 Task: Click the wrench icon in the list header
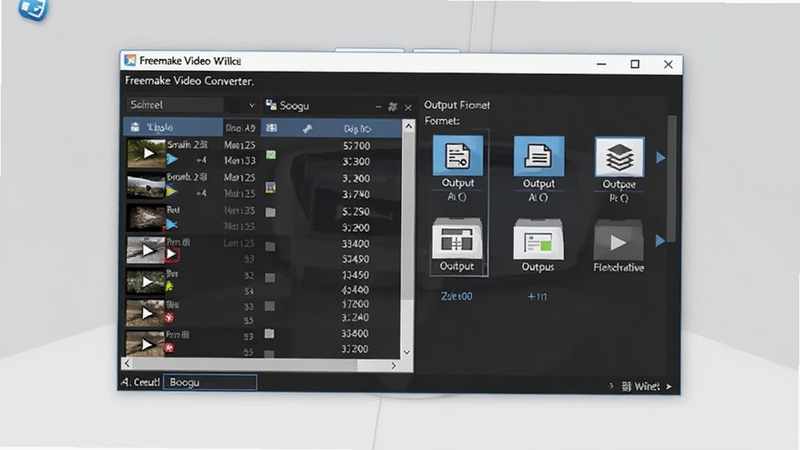pyautogui.click(x=307, y=129)
